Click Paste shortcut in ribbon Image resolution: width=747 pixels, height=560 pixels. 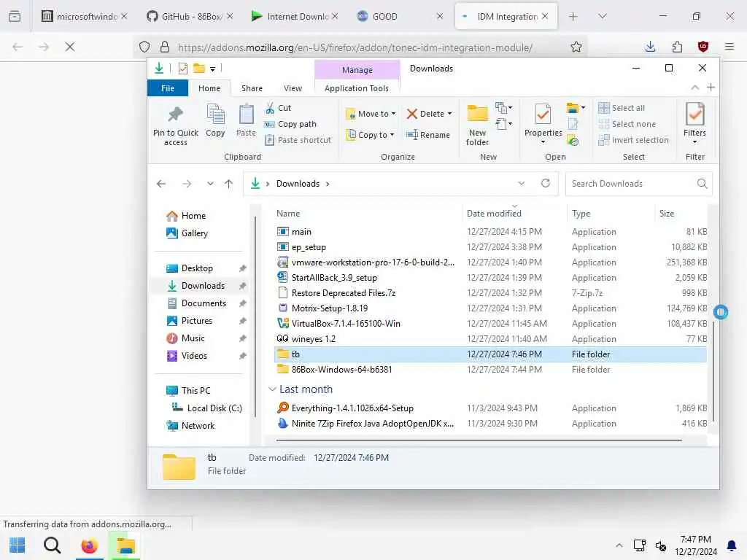point(298,140)
